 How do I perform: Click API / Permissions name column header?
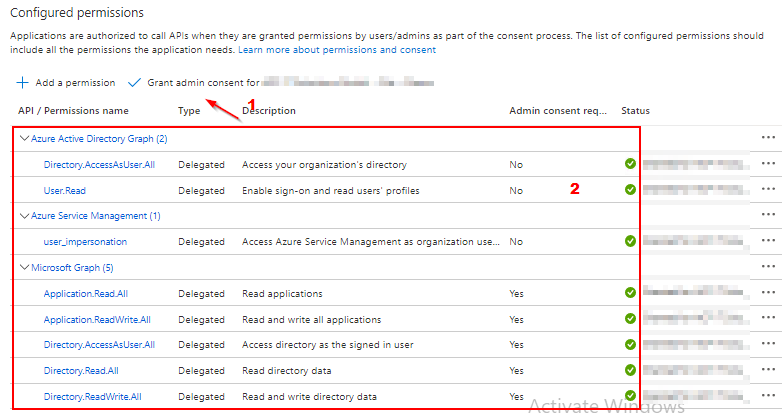tap(73, 111)
